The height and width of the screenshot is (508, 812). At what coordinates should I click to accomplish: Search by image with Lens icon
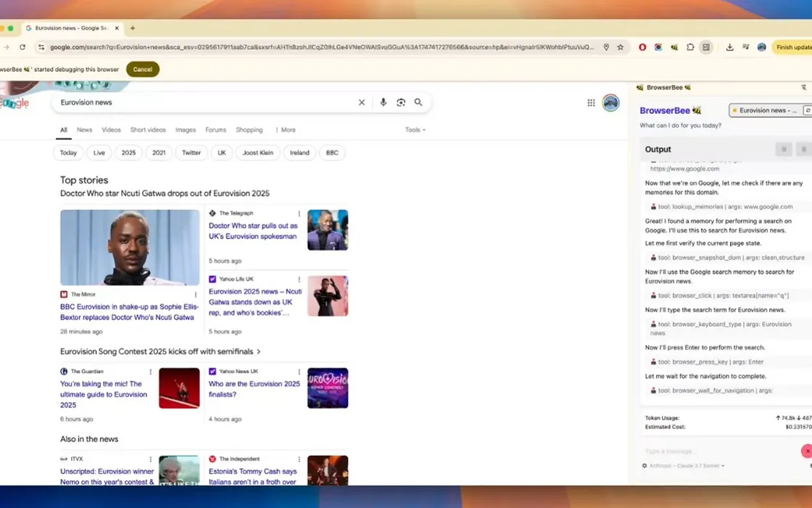point(401,102)
